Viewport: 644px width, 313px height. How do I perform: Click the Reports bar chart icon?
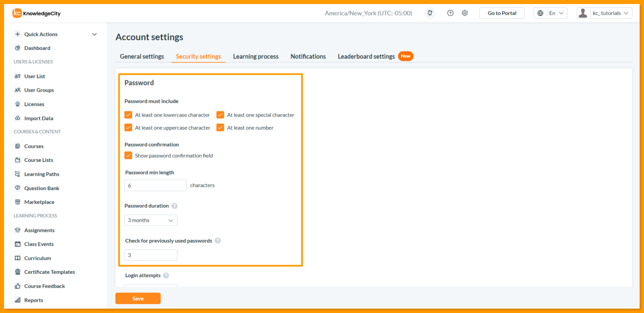pos(18,300)
